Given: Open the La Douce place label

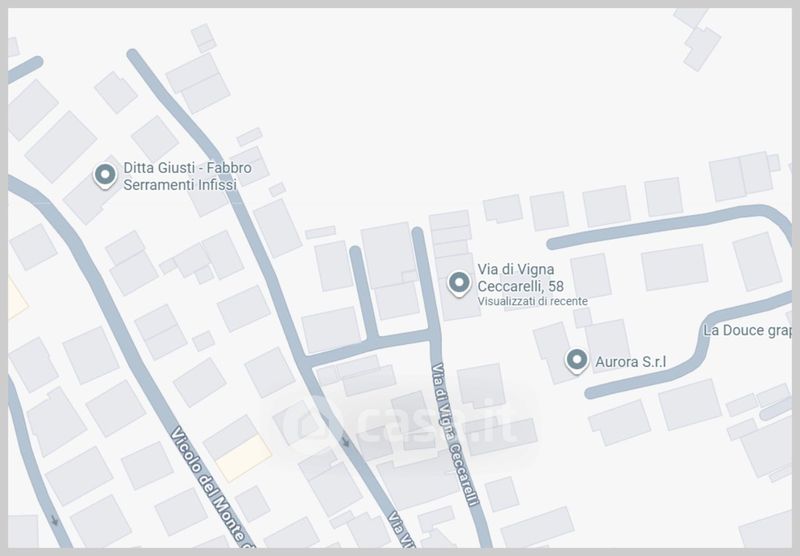Looking at the screenshot, I should pos(747,331).
